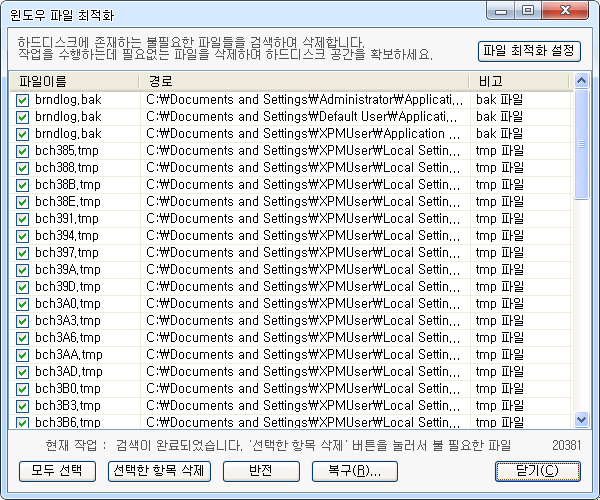Click the 파일 최적화 설정 button

pyautogui.click(x=529, y=51)
